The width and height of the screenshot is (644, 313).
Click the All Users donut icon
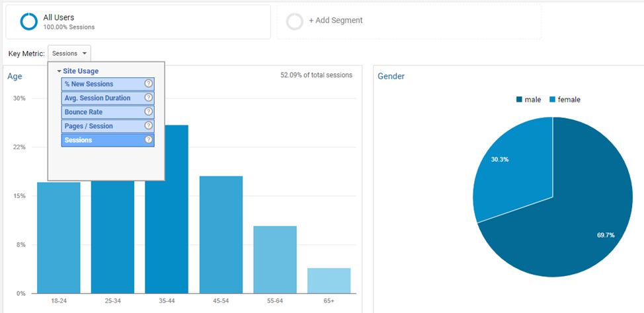click(29, 22)
